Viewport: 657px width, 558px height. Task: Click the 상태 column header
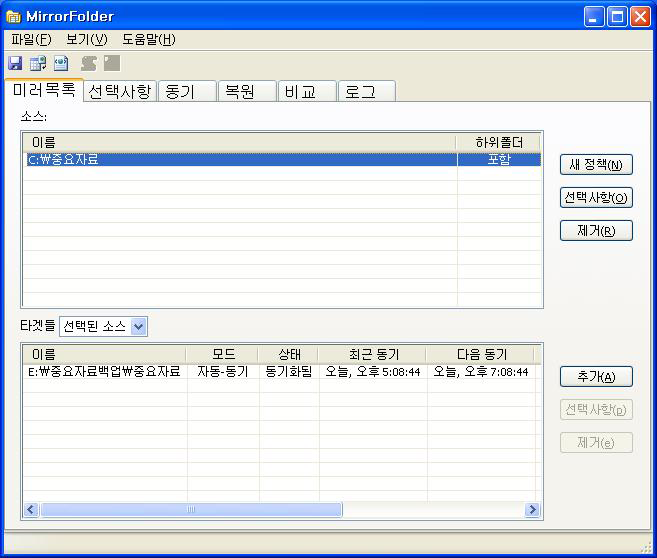(289, 354)
